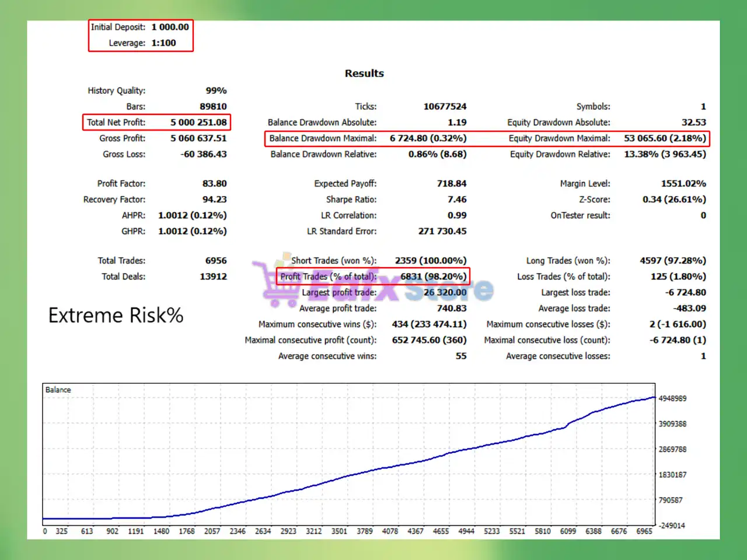Click the Equity Drawdown Maximal value

pyautogui.click(x=665, y=138)
